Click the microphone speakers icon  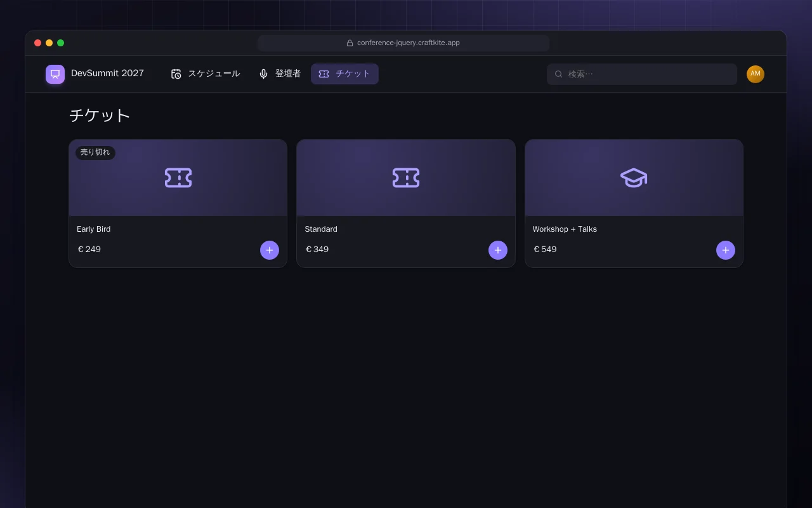coord(263,74)
